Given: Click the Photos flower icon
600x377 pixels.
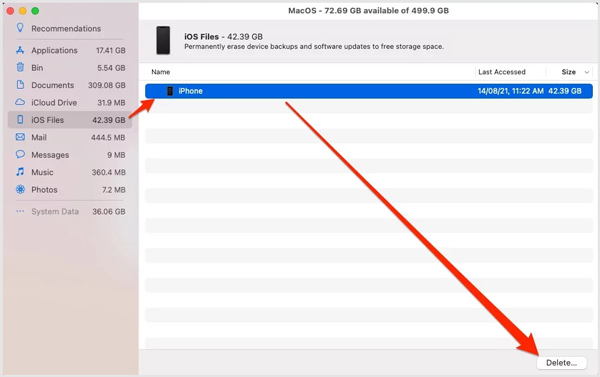Looking at the screenshot, I should [20, 189].
